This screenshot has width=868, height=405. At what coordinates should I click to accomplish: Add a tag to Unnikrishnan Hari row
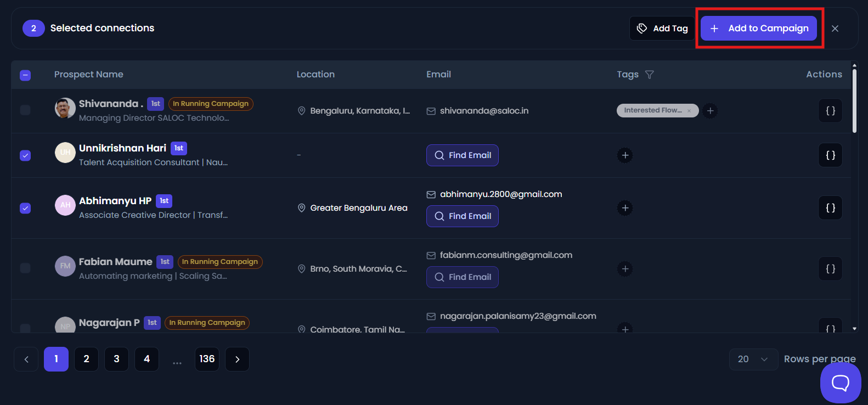click(625, 155)
